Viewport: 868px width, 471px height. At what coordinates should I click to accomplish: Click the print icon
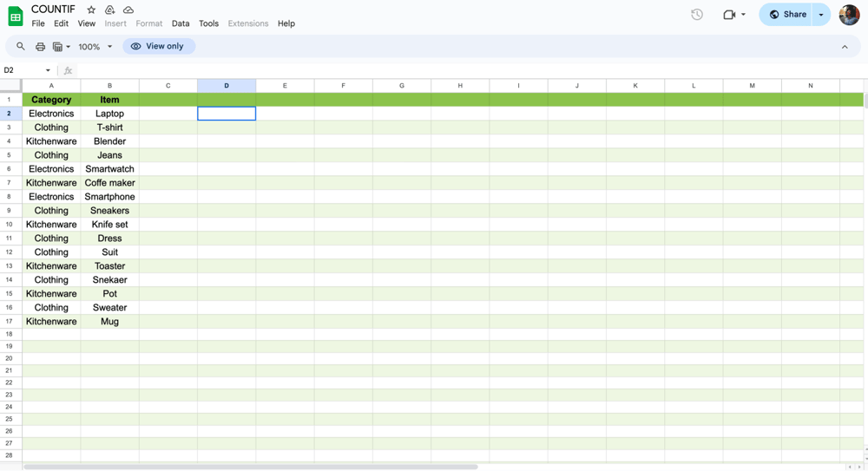pos(40,47)
